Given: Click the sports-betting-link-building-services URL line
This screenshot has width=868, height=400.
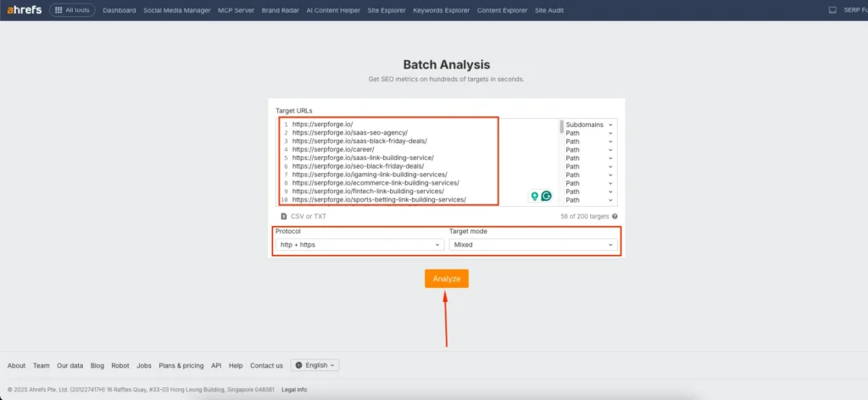Looking at the screenshot, I should pos(379,199).
